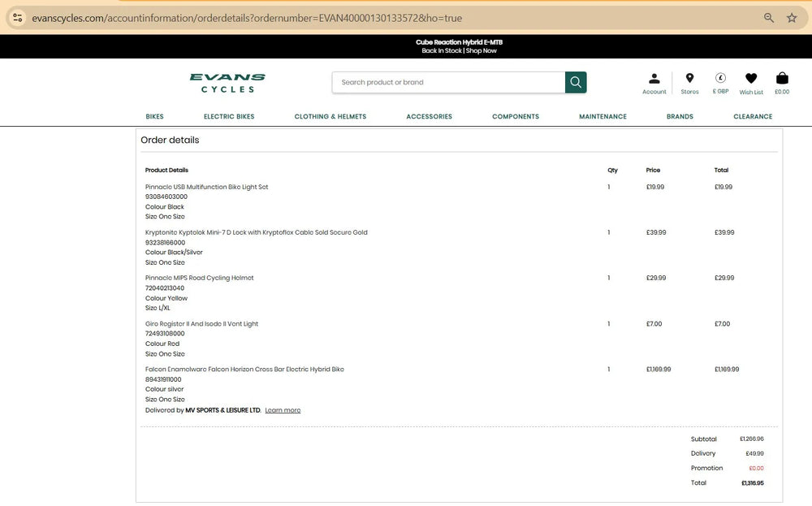Click the £7.00 value in Total column

pos(723,324)
